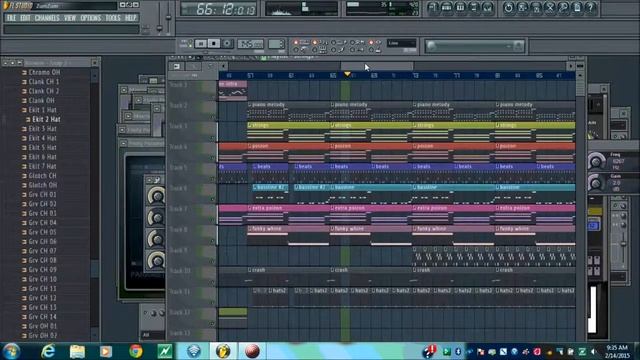Open the HELP menu
Viewport: 640px width, 360px height.
(131, 18)
